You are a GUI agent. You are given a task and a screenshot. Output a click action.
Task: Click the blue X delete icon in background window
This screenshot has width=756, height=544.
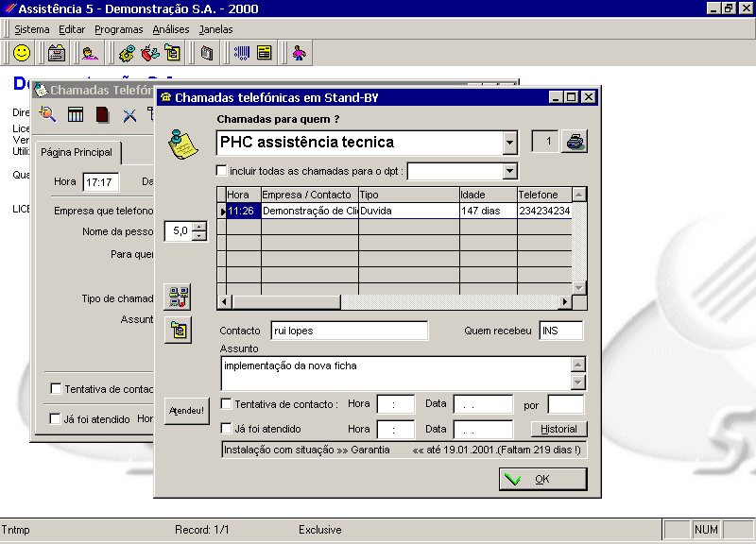click(x=129, y=115)
